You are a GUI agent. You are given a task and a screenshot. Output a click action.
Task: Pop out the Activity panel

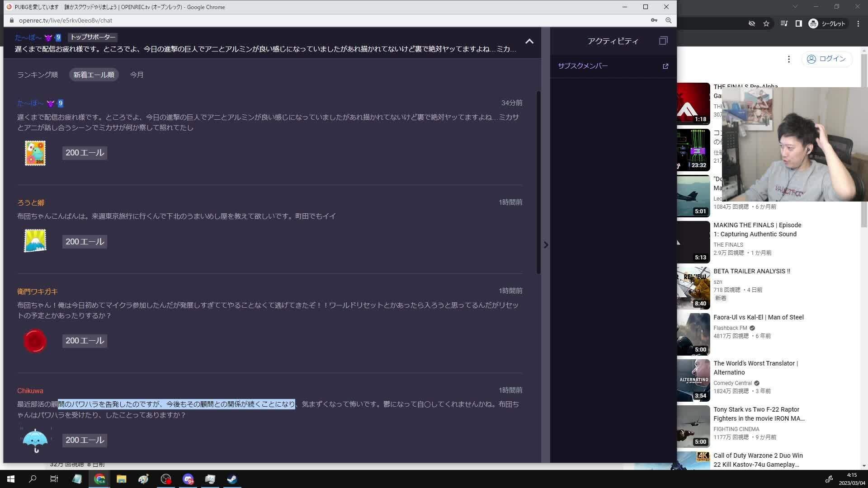pos(663,41)
